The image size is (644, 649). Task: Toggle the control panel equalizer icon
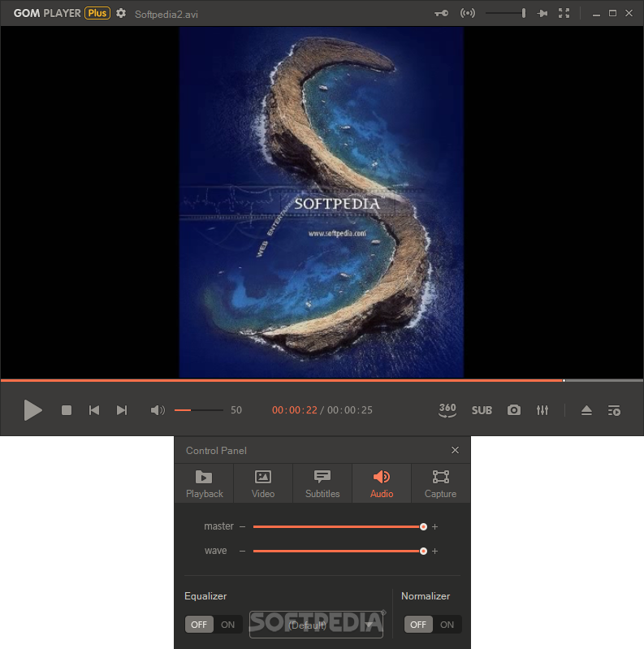click(x=542, y=410)
